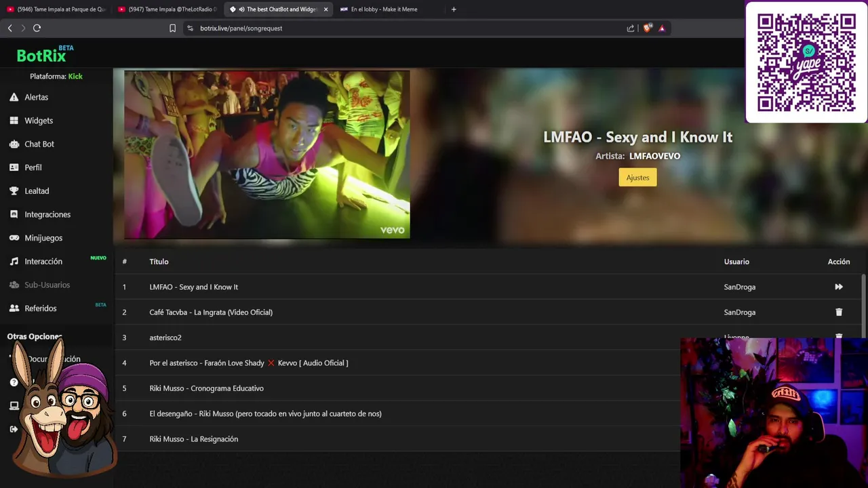Open Alertas menu item
Screen dimensions: 868x488
(x=37, y=97)
